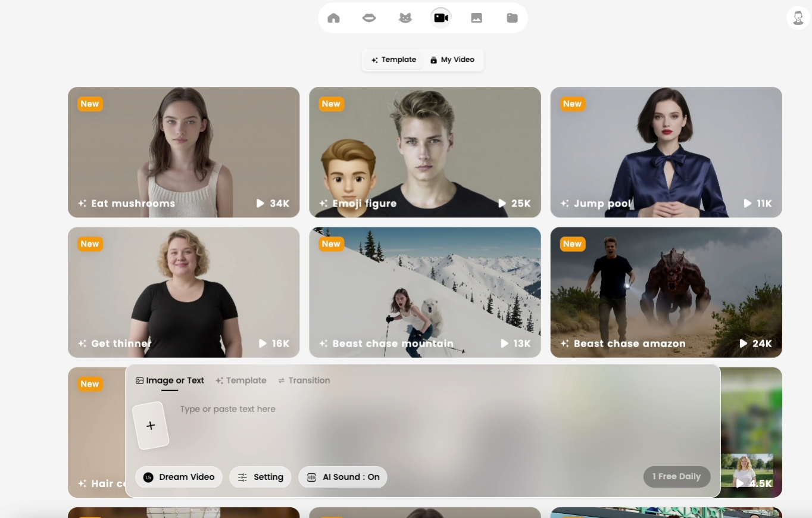Switch to the Template tab at top
812x518 pixels.
tap(393, 60)
